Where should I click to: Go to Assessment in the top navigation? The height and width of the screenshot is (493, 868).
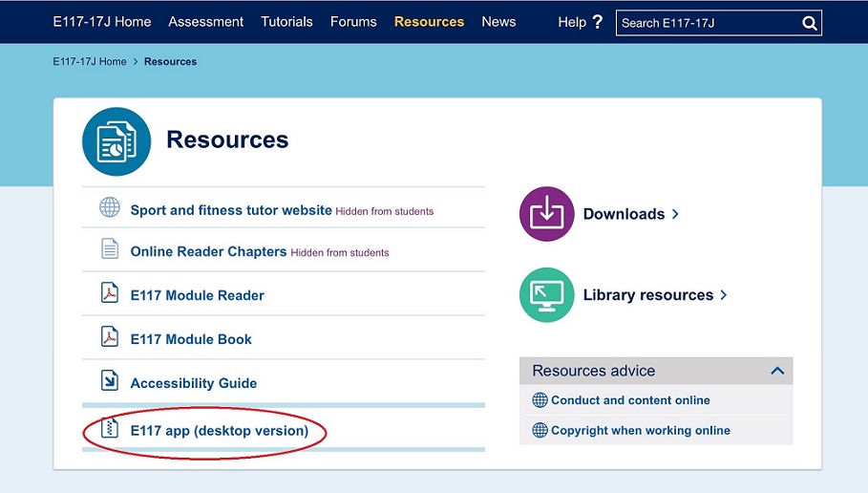[x=206, y=22]
